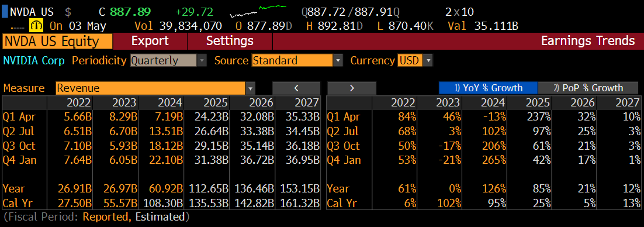Expand the Currency dropdown arrow
Viewport: 644px width, 227px height.
[x=428, y=61]
